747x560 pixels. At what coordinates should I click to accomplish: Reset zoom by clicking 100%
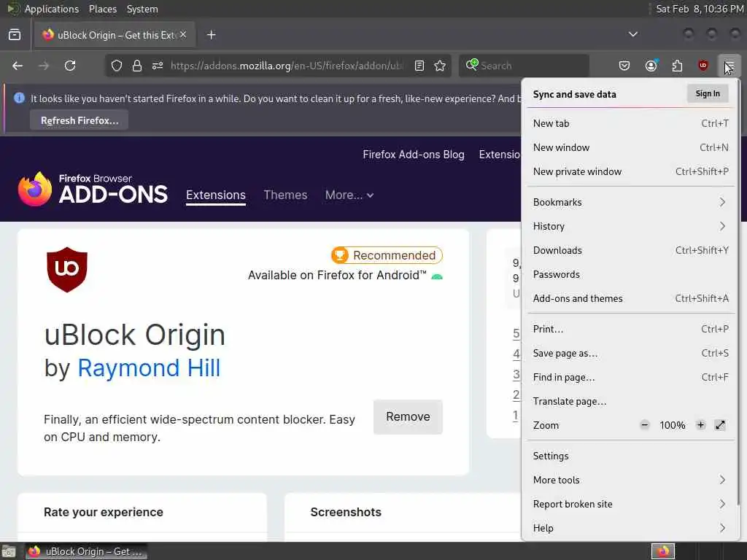point(672,425)
